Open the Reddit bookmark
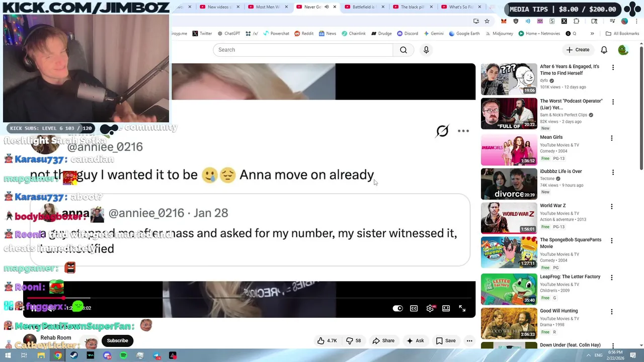This screenshot has height=362, width=644. 304,34
